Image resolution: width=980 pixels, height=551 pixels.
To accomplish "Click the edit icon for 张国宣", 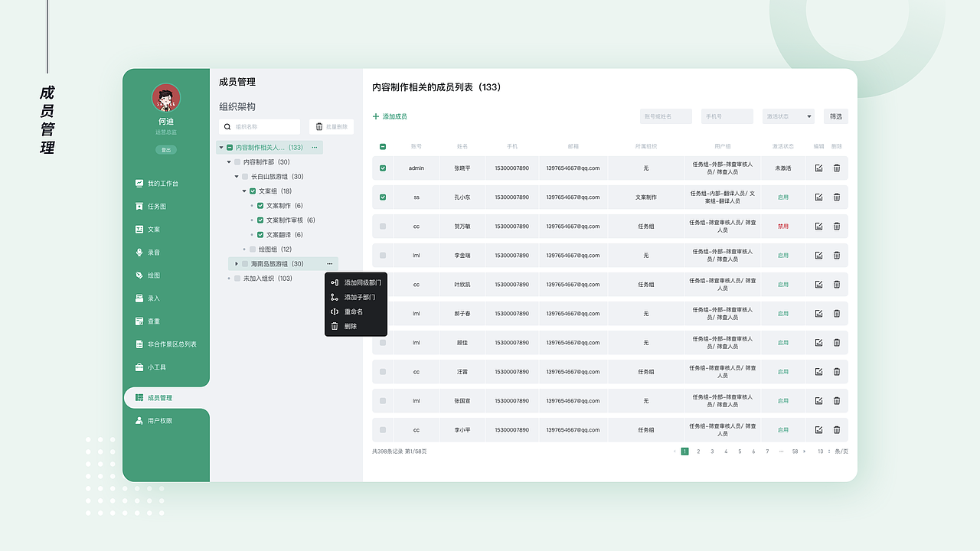I will tap(818, 401).
